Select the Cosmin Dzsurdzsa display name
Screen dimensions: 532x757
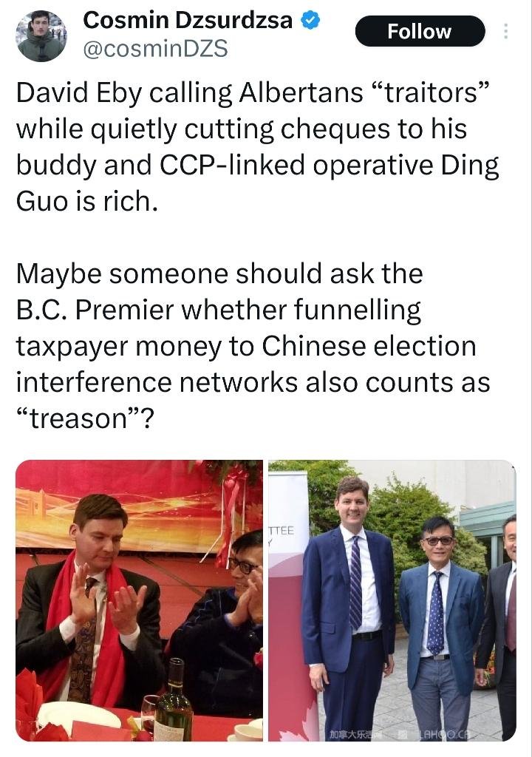(188, 20)
